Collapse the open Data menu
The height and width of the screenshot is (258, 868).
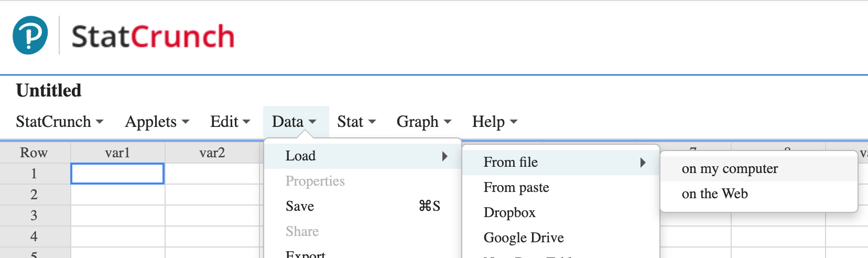click(x=296, y=122)
